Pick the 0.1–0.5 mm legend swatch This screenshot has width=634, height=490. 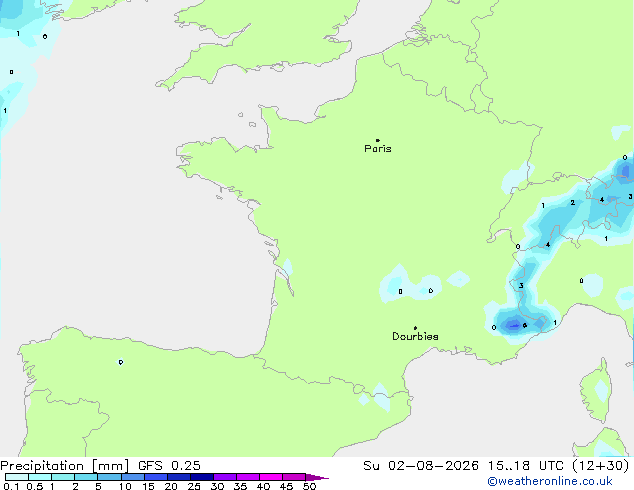click(x=17, y=477)
